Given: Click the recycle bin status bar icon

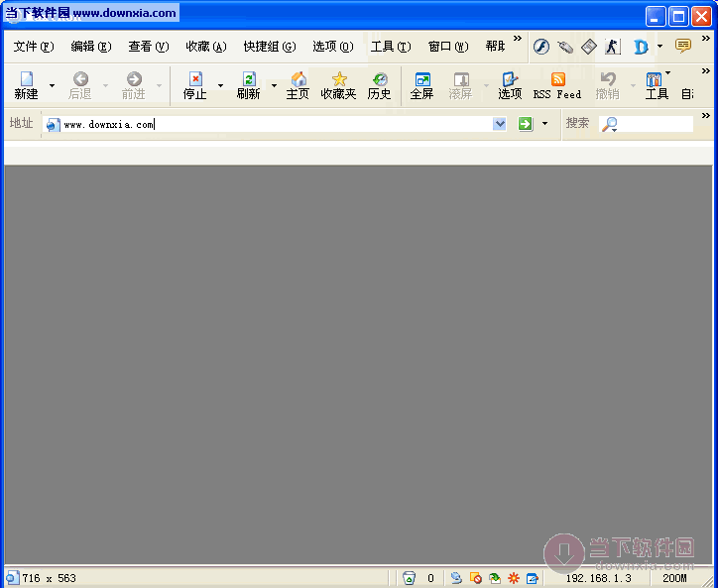Looking at the screenshot, I should click(410, 578).
